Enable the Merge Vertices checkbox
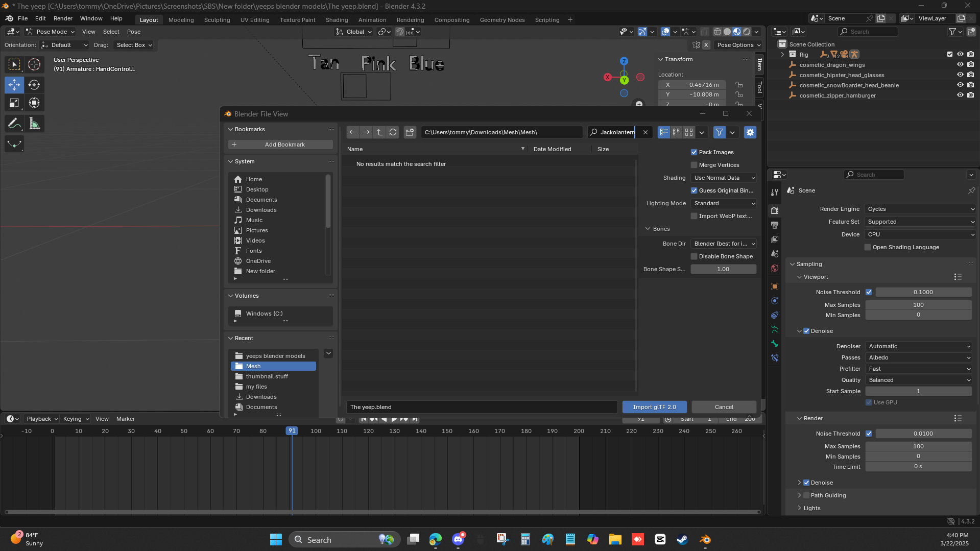Screen dimensions: 980x551 click(x=694, y=165)
